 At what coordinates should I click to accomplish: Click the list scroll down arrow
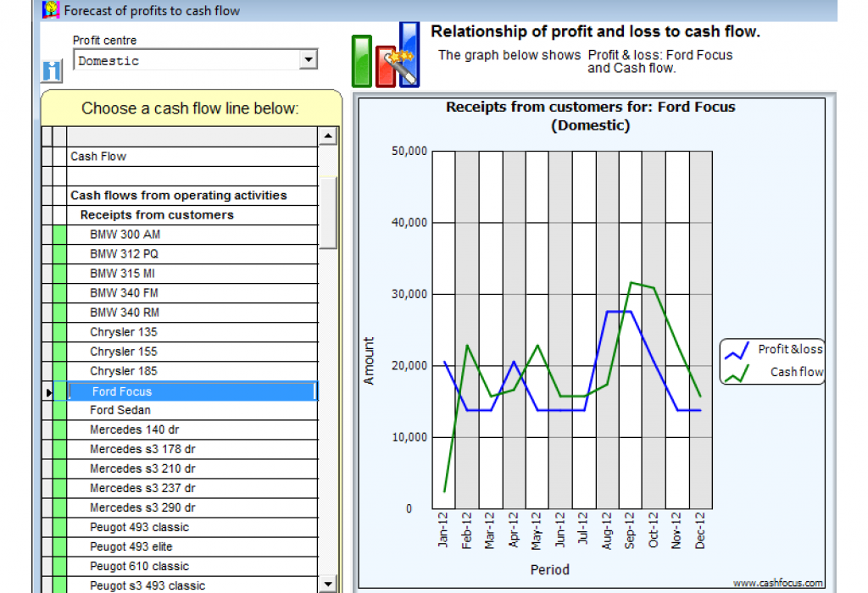(328, 584)
